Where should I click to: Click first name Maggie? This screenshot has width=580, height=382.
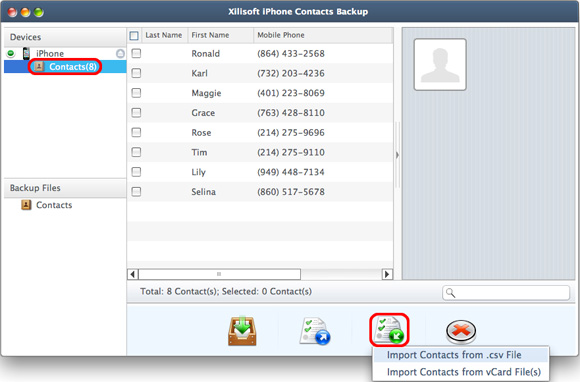pyautogui.click(x=206, y=93)
